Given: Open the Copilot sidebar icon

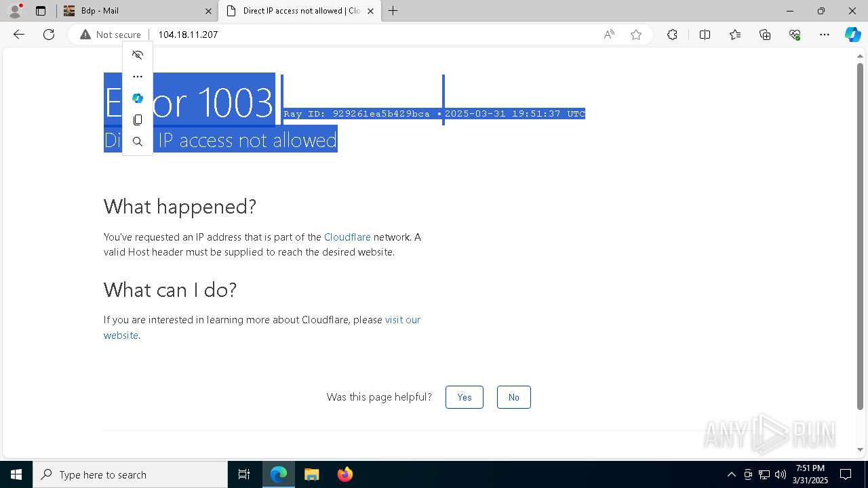Looking at the screenshot, I should pyautogui.click(x=852, y=35).
